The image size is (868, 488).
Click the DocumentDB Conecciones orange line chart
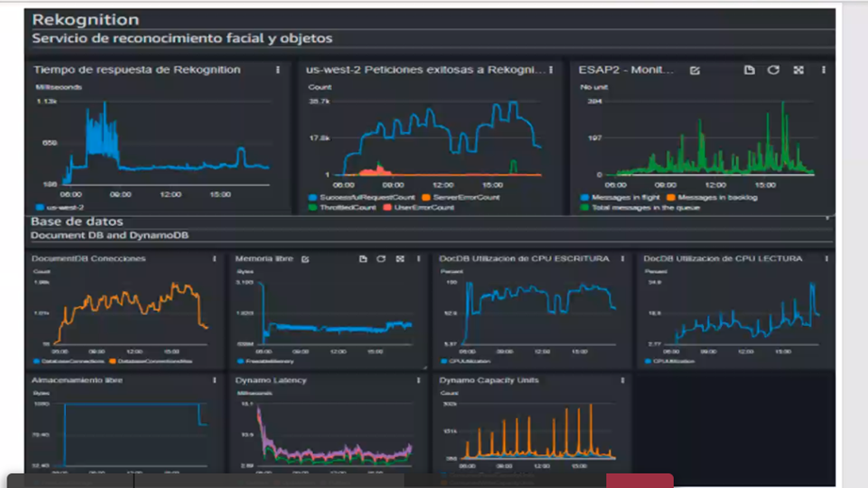(x=131, y=313)
